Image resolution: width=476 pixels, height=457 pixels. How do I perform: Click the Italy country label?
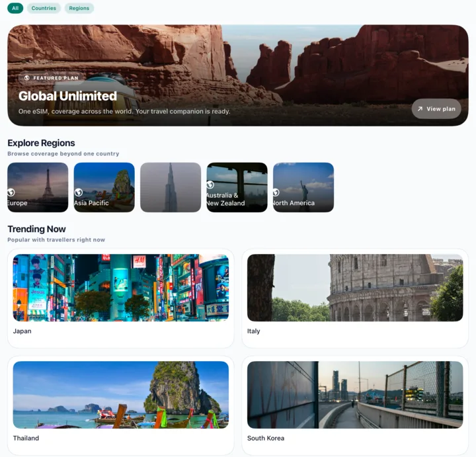pos(253,331)
